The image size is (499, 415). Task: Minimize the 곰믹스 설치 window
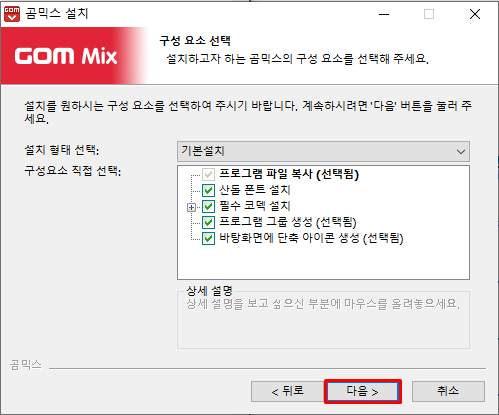(x=384, y=14)
